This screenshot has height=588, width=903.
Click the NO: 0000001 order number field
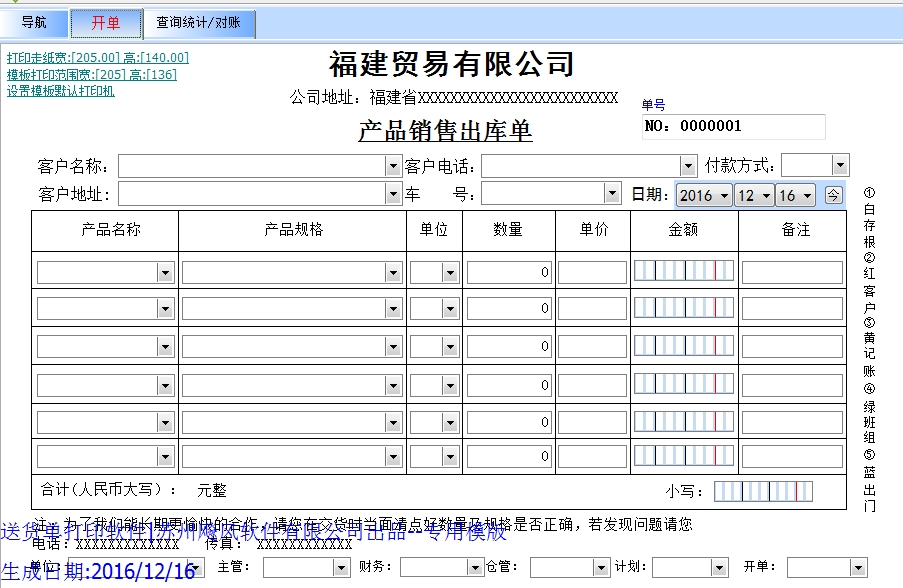point(734,126)
